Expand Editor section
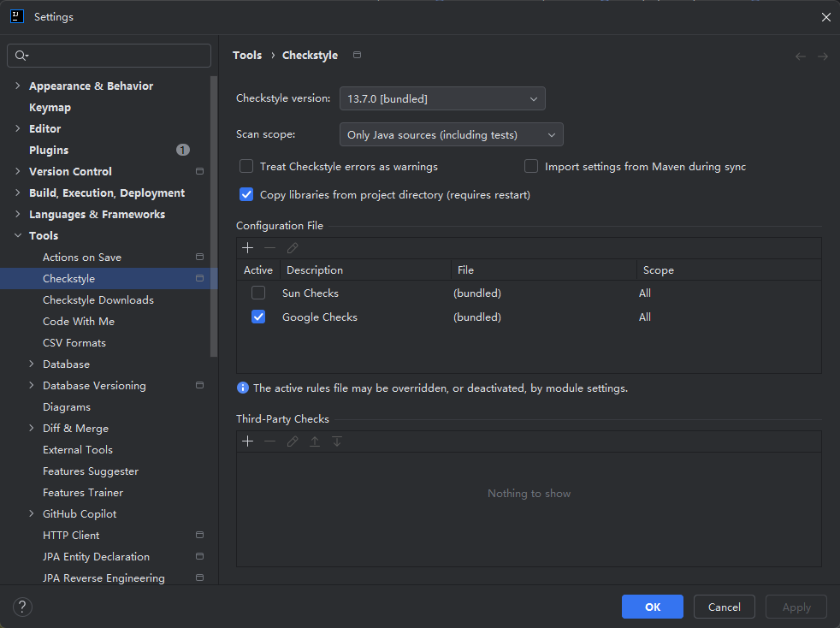The height and width of the screenshot is (628, 840). coord(18,128)
